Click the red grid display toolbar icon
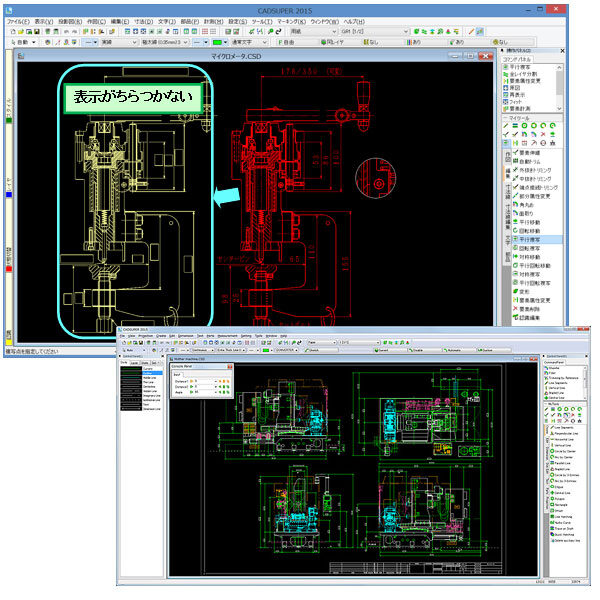Viewport: 600px width, 600px height. click(x=205, y=32)
